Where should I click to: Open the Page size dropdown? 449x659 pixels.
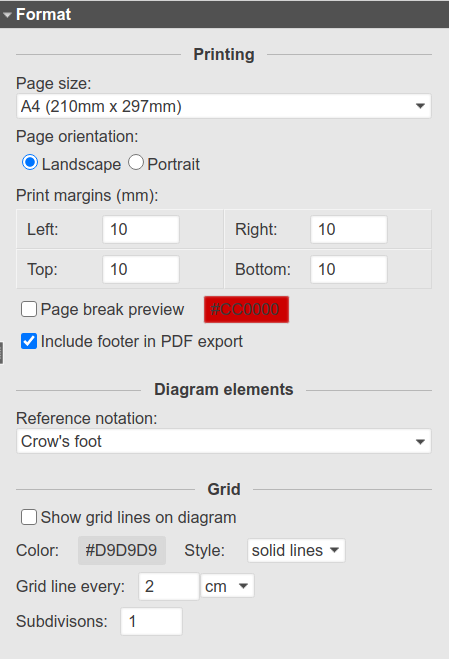pos(224,106)
